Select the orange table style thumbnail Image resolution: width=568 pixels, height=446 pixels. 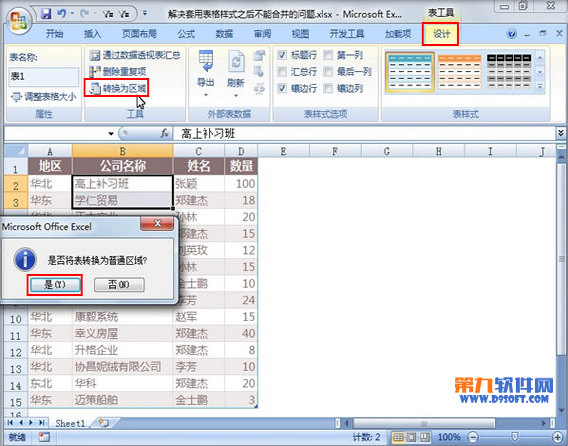[460, 72]
